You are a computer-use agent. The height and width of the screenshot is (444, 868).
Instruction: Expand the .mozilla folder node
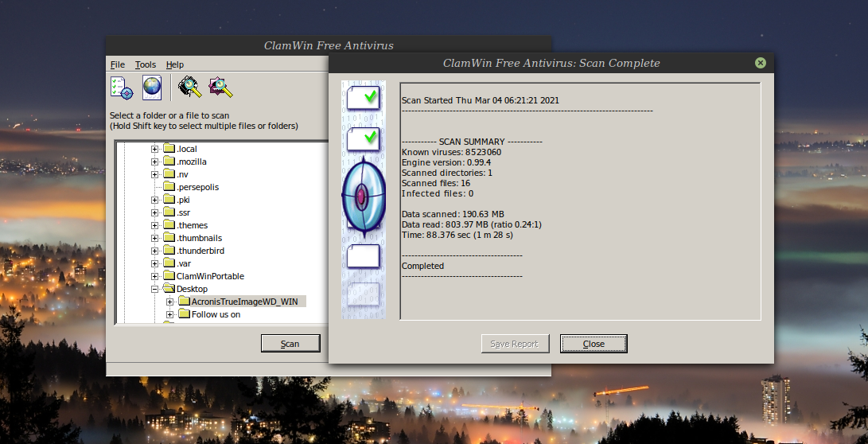(154, 162)
